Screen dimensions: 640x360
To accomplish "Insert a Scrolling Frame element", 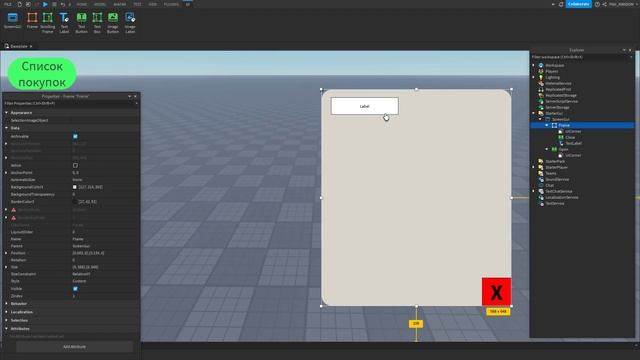I will pyautogui.click(x=47, y=22).
